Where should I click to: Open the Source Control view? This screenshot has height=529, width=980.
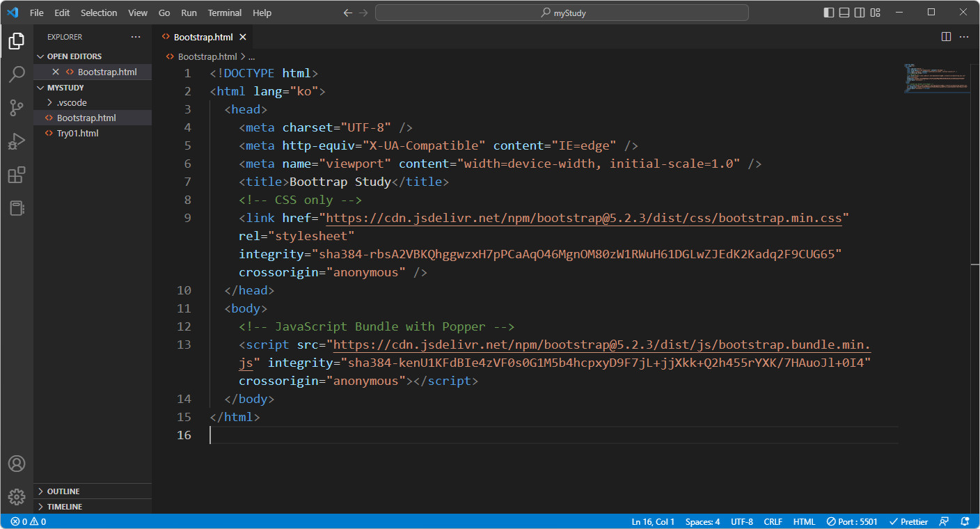pos(17,108)
